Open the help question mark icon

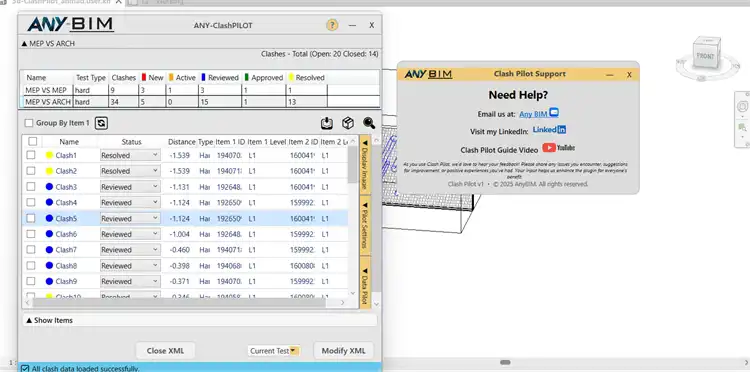tap(332, 25)
